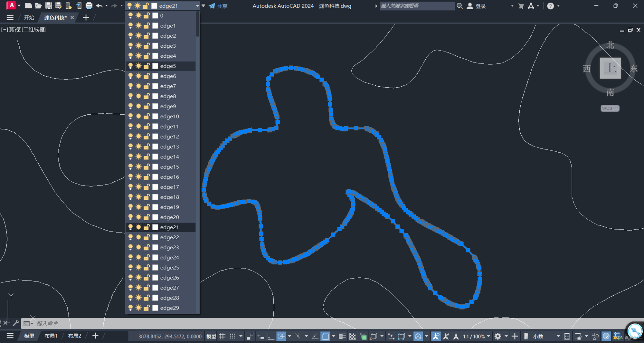644x343 pixels.
Task: Open the WCS coordinate system dropdown
Action: (x=610, y=108)
